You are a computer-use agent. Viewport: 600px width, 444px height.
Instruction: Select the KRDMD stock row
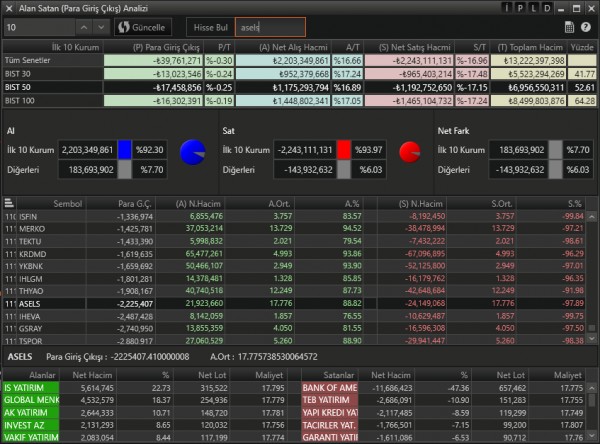pos(294,254)
